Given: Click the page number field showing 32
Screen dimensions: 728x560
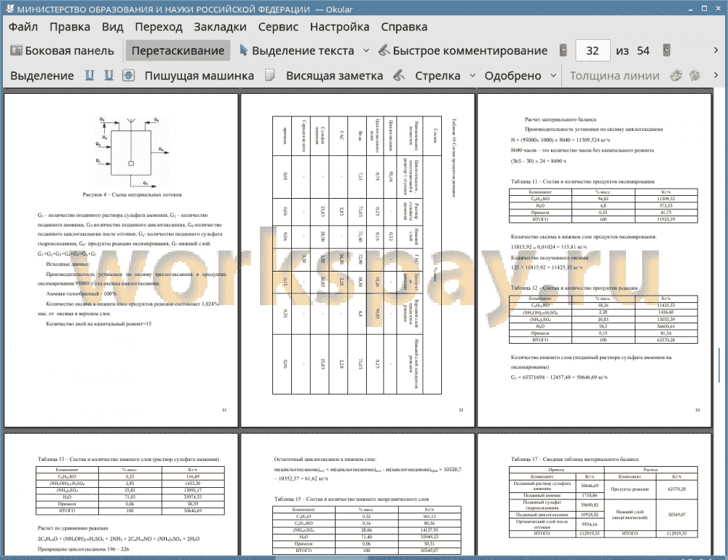Looking at the screenshot, I should click(x=593, y=51).
